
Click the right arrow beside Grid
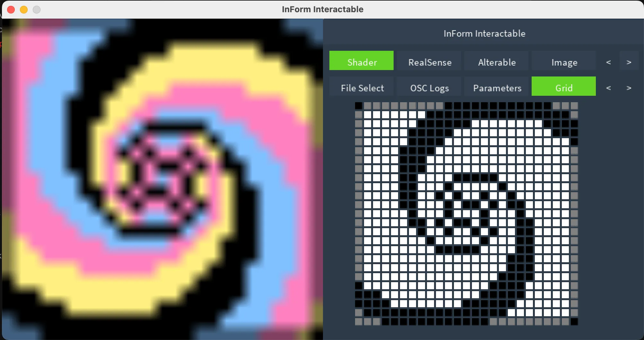click(629, 88)
